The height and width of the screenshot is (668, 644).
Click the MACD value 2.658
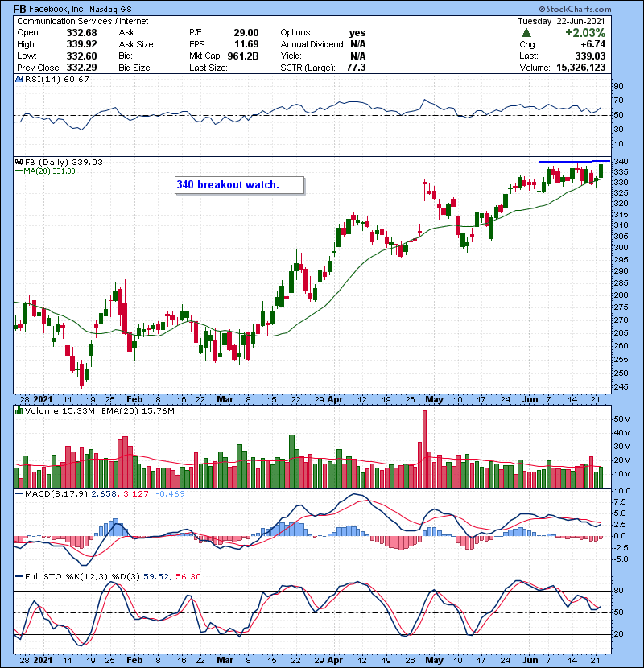click(104, 494)
